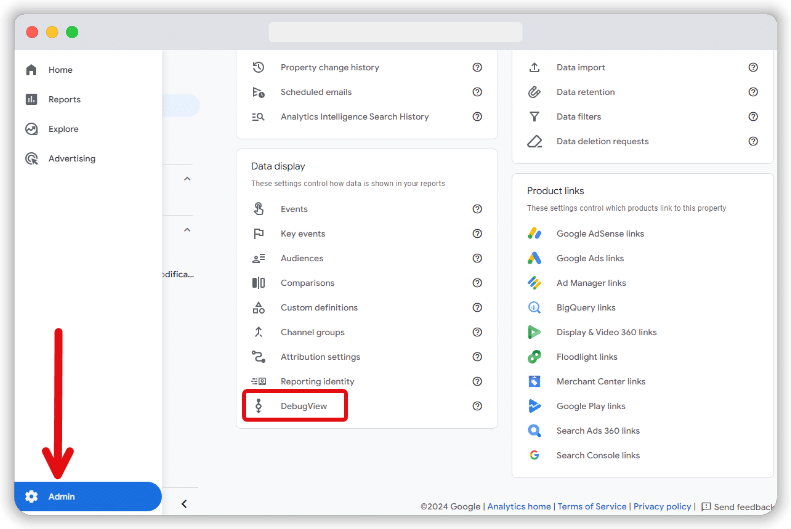This screenshot has height=529, width=791.
Task: Open help for Events
Action: pyautogui.click(x=477, y=209)
